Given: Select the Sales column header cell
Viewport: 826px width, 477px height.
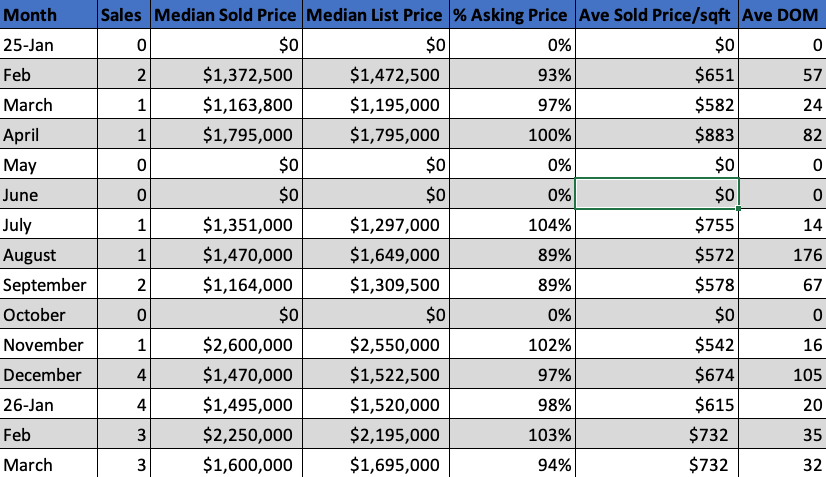Looking at the screenshot, I should [123, 15].
